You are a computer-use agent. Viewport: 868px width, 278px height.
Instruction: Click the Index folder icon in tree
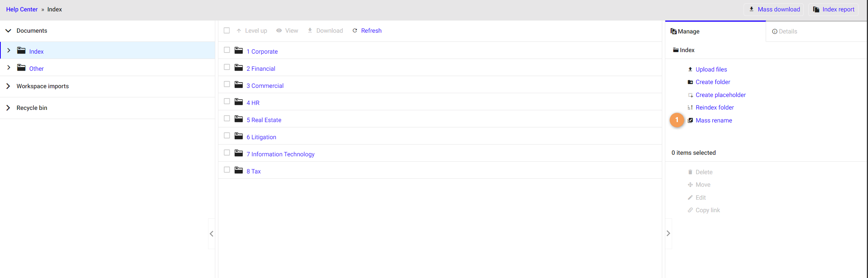click(x=21, y=51)
